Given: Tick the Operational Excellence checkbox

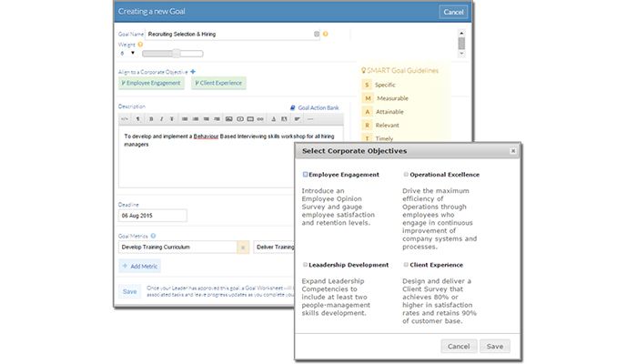Looking at the screenshot, I should (406, 174).
